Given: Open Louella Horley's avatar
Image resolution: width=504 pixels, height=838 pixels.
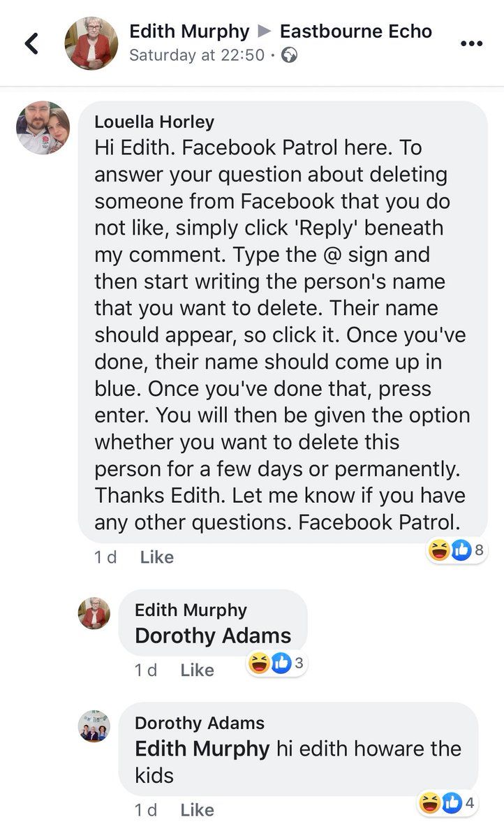Looking at the screenshot, I should [x=43, y=128].
